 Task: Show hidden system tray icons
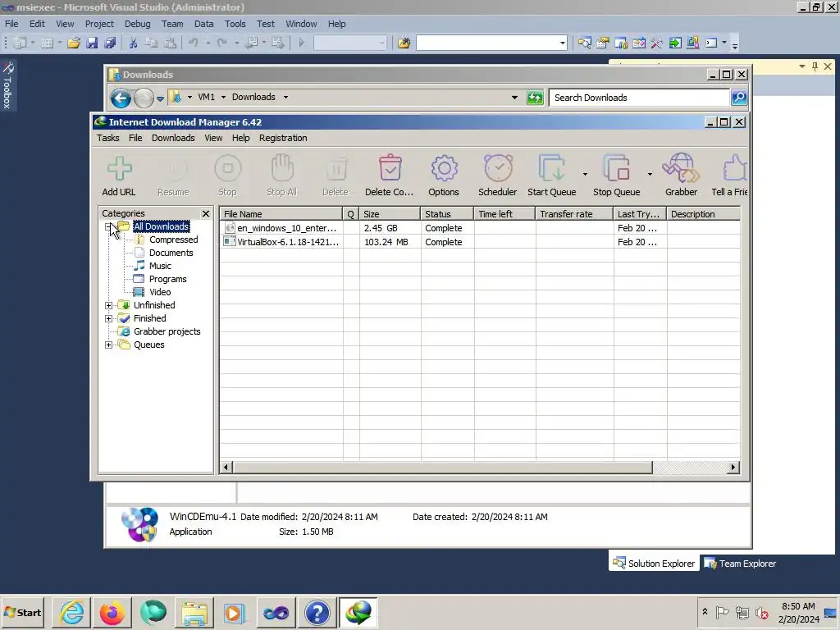point(705,612)
